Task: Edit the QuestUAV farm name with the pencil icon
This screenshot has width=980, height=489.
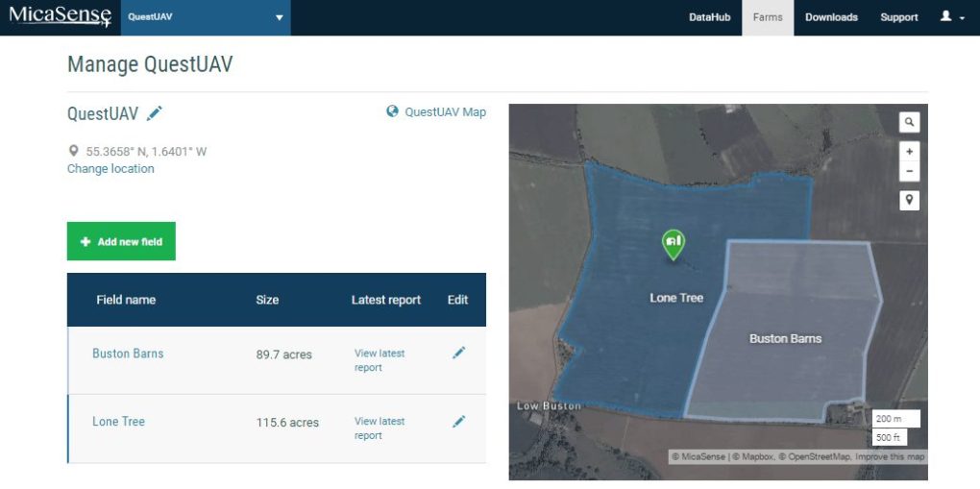Action: [154, 113]
